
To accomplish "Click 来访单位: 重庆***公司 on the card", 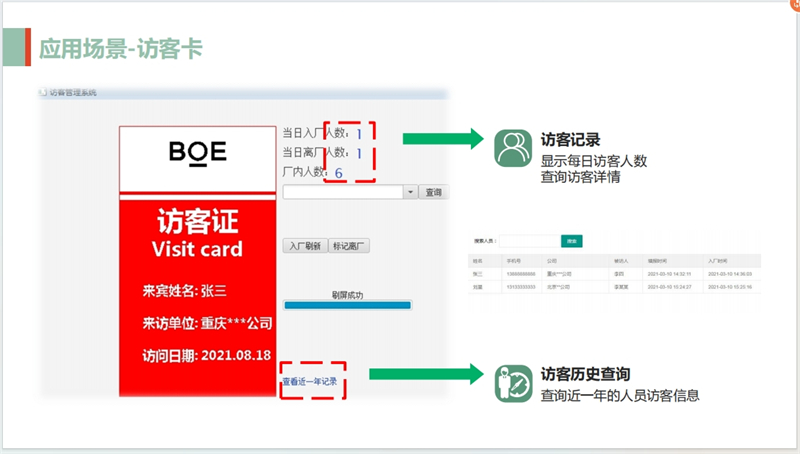I will (x=207, y=323).
